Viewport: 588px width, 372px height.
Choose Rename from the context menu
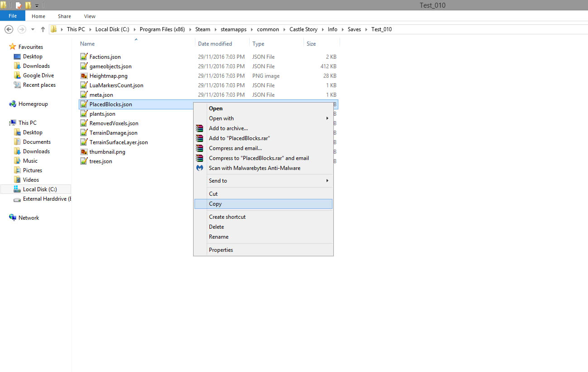point(263,237)
